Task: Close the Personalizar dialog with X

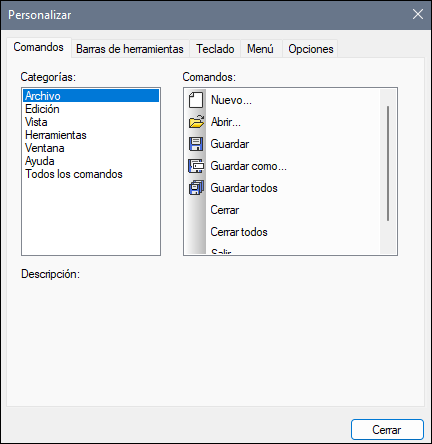Action: click(x=418, y=14)
